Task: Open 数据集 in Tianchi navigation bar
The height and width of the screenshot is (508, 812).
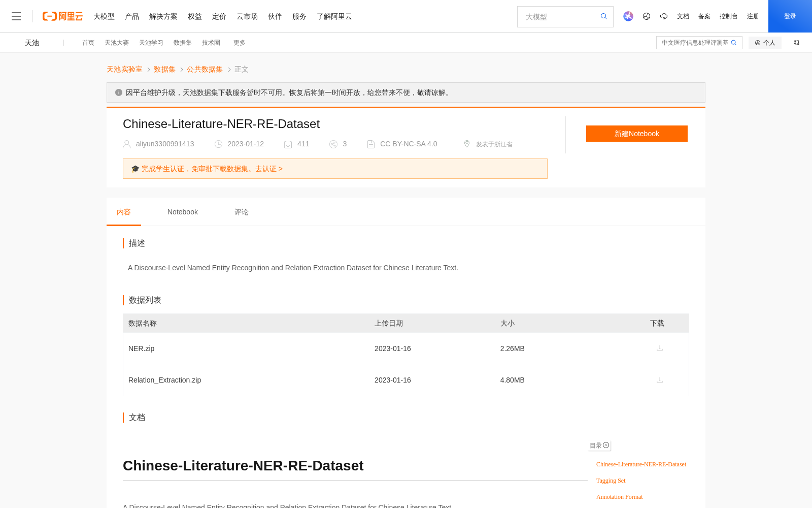Action: tap(183, 43)
